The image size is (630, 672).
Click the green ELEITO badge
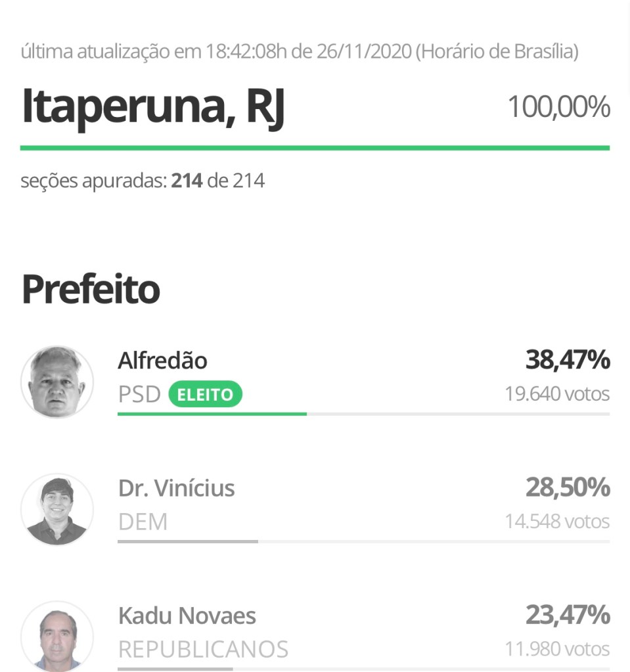(205, 395)
